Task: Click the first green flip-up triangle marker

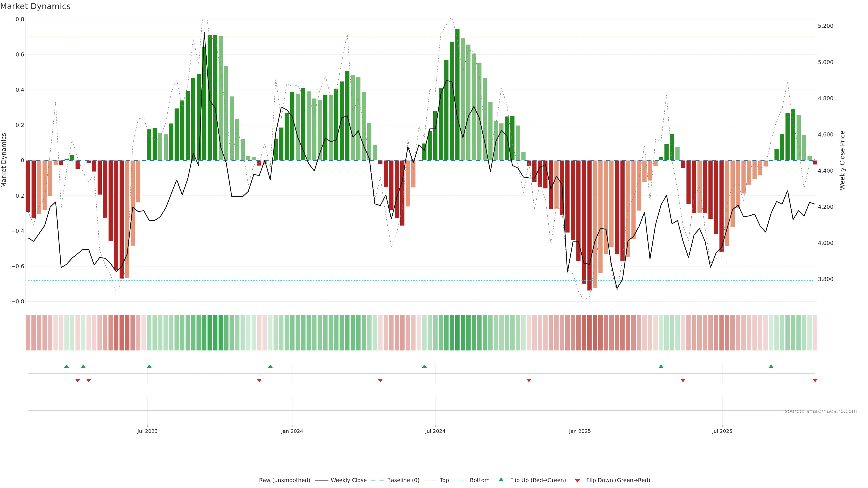Action: tap(67, 366)
